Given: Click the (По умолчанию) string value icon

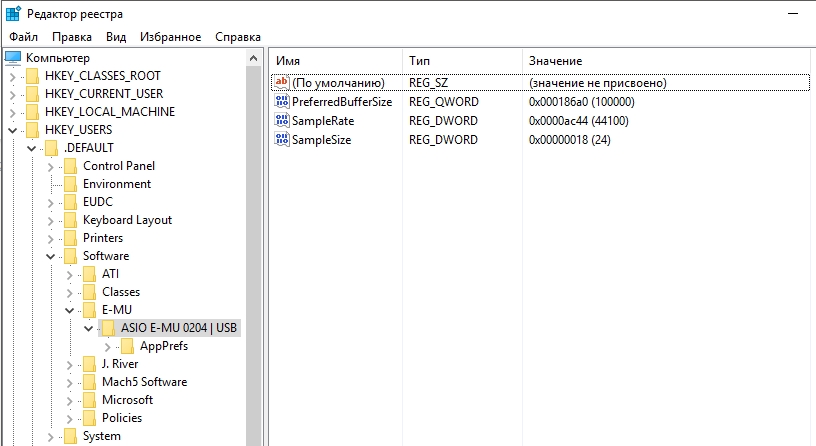Looking at the screenshot, I should point(282,82).
